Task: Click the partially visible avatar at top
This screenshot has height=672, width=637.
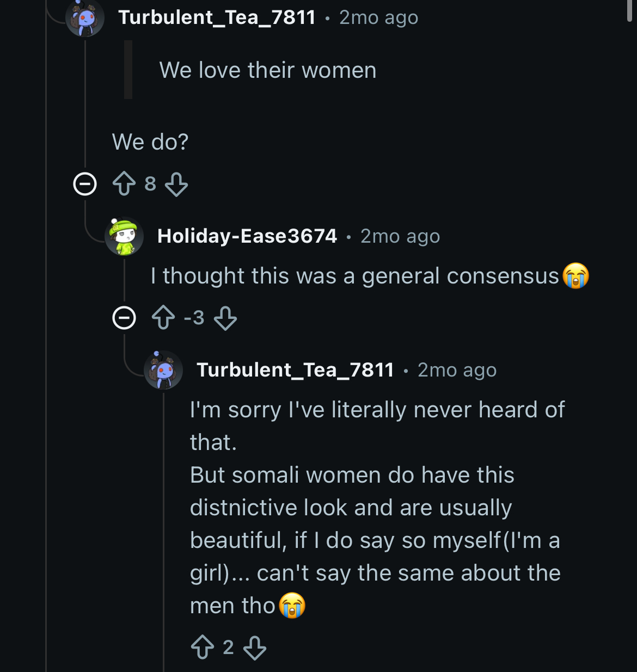Action: 85,19
